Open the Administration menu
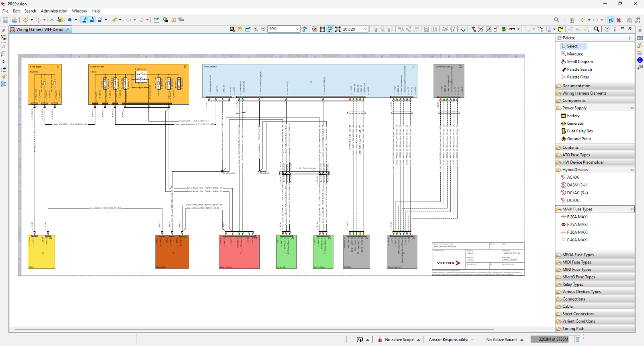 tap(54, 11)
